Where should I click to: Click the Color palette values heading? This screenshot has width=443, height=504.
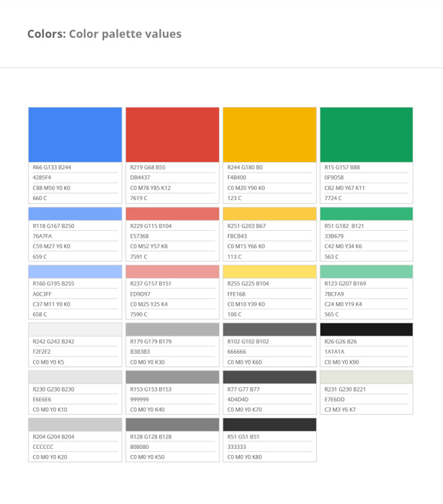pos(125,34)
